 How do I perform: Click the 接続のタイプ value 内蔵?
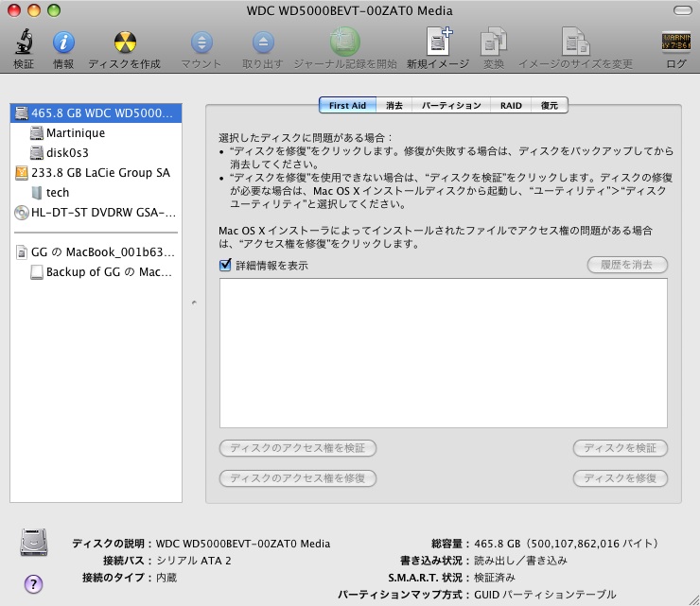(x=166, y=578)
